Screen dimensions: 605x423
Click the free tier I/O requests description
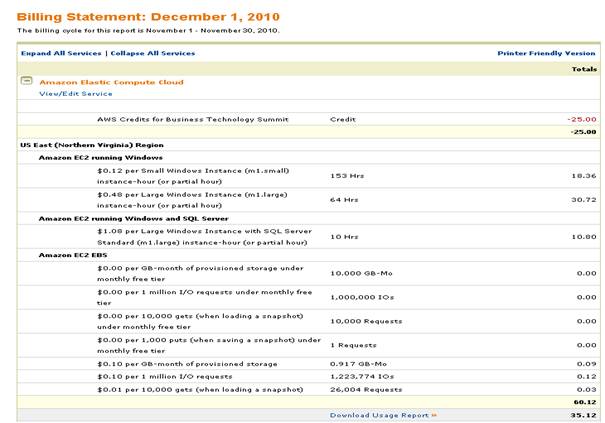pyautogui.click(x=204, y=297)
